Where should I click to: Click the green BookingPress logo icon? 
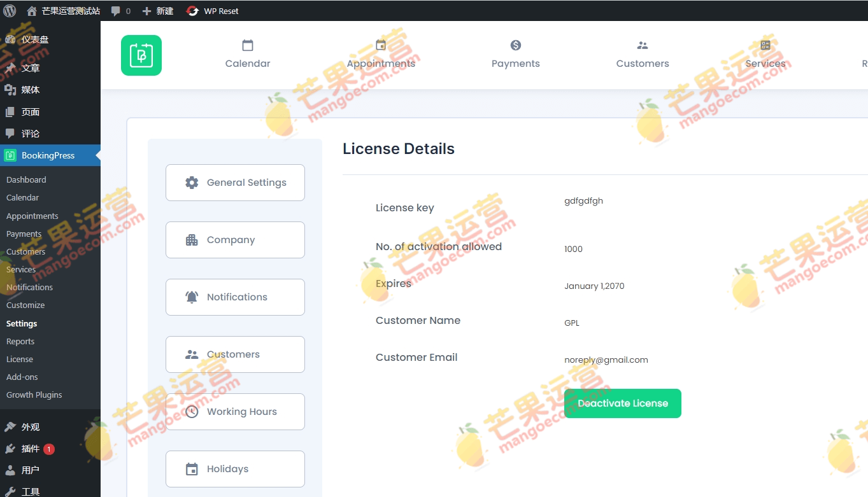[141, 55]
